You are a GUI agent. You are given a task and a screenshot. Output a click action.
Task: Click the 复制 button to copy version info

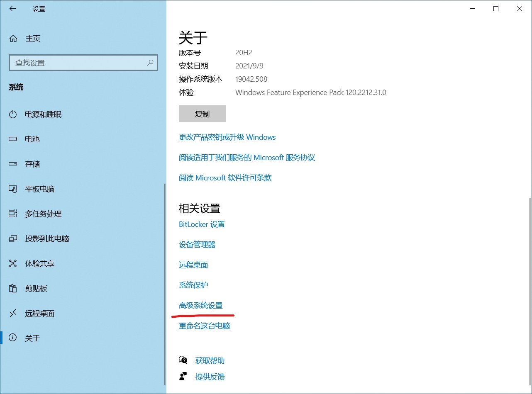[x=202, y=114]
